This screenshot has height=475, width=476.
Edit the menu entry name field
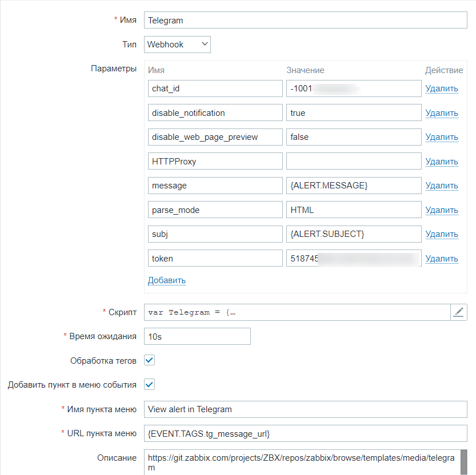pos(305,409)
